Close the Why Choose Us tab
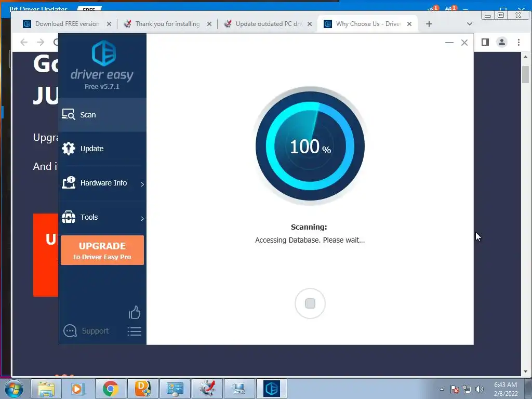 tap(409, 24)
